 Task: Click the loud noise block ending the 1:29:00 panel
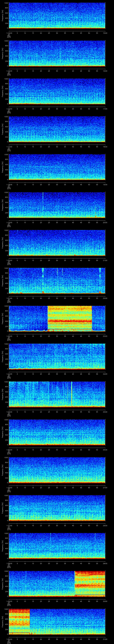click(90, 584)
